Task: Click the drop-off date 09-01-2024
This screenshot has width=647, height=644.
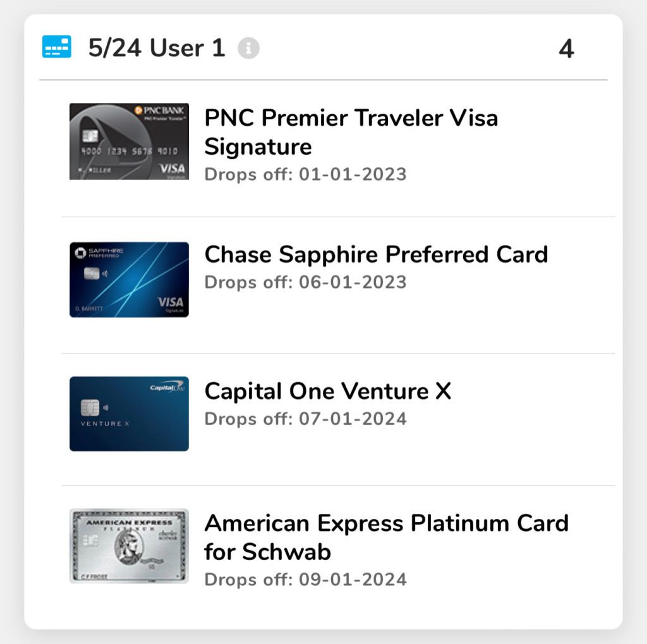Action: click(353, 580)
